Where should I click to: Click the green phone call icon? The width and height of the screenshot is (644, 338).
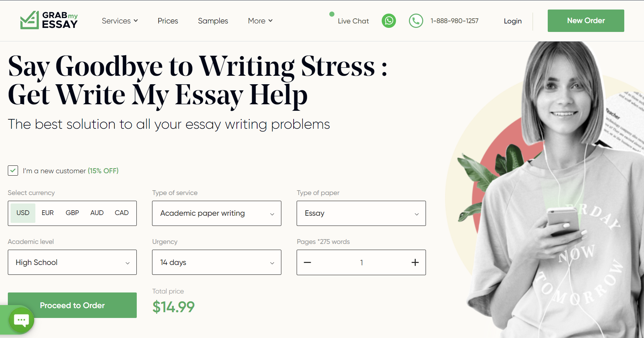[x=416, y=21]
